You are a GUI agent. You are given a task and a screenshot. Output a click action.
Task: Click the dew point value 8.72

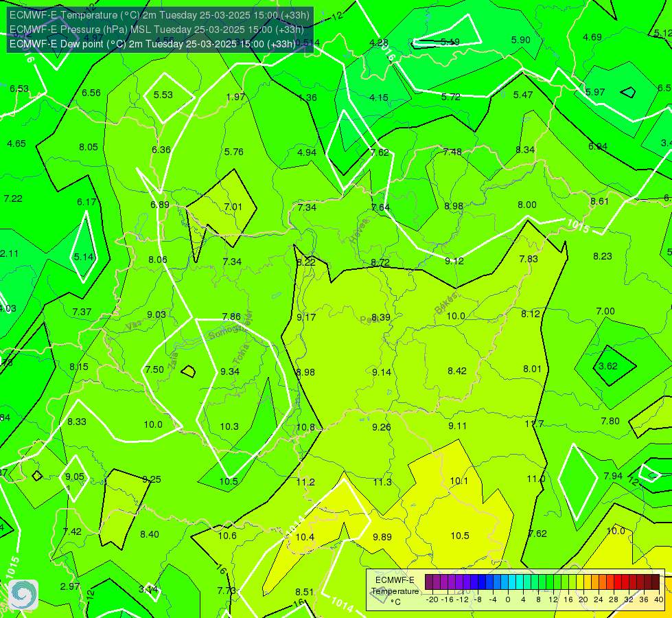point(380,262)
